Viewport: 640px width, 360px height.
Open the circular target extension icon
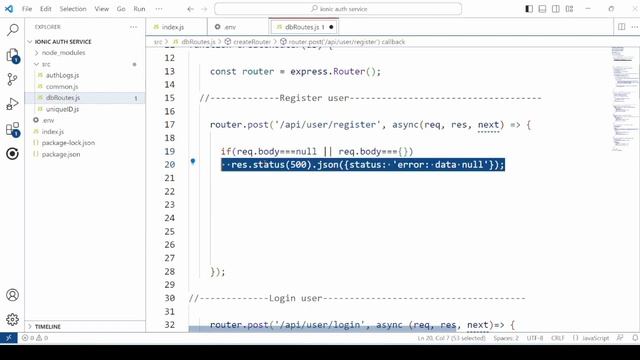pyautogui.click(x=13, y=154)
